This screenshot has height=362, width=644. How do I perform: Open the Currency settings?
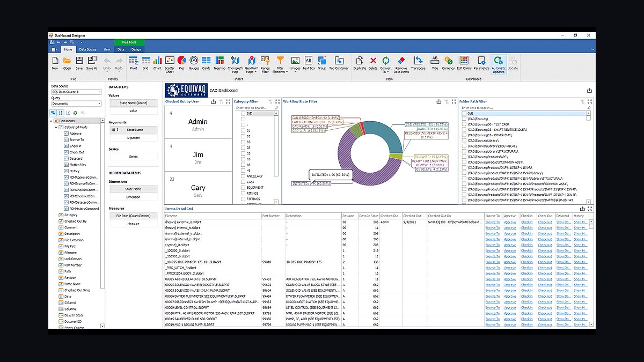(448, 63)
